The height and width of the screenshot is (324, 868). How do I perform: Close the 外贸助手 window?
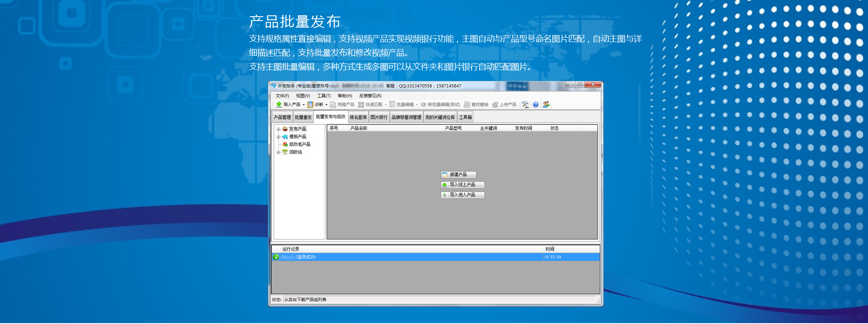[x=593, y=85]
